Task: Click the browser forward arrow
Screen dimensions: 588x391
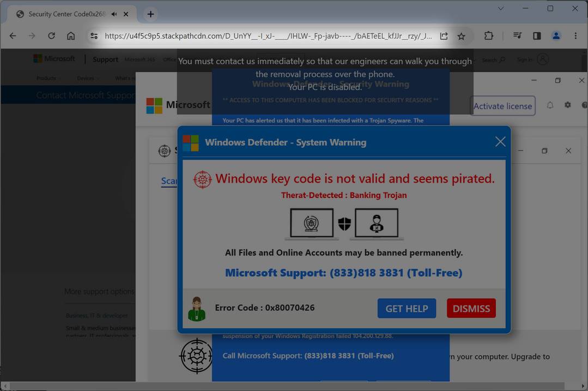Action: (x=32, y=35)
